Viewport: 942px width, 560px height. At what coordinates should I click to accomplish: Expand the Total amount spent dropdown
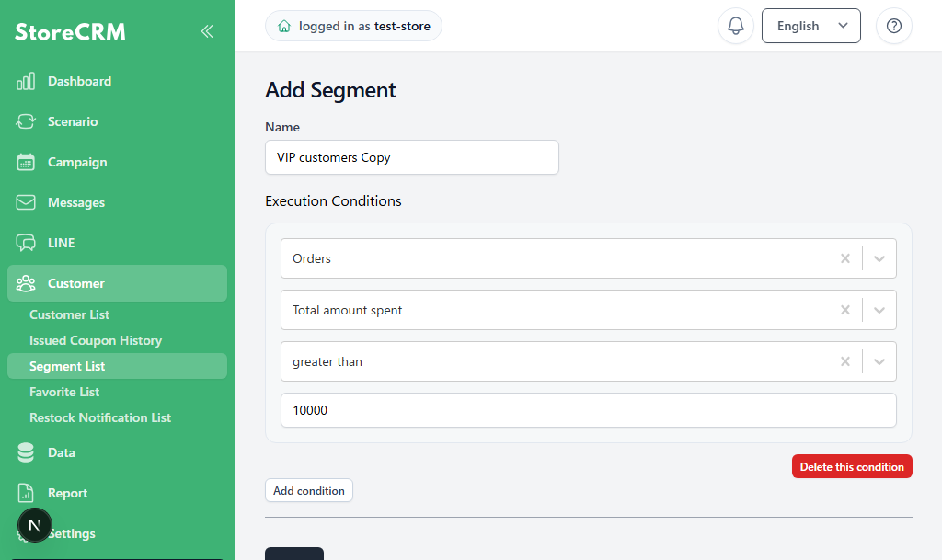pos(879,310)
